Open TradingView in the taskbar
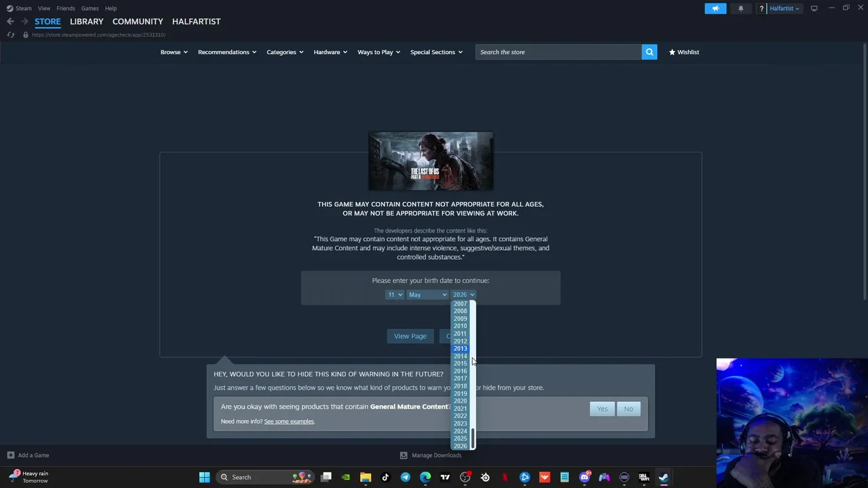This screenshot has height=488, width=868. click(x=445, y=477)
